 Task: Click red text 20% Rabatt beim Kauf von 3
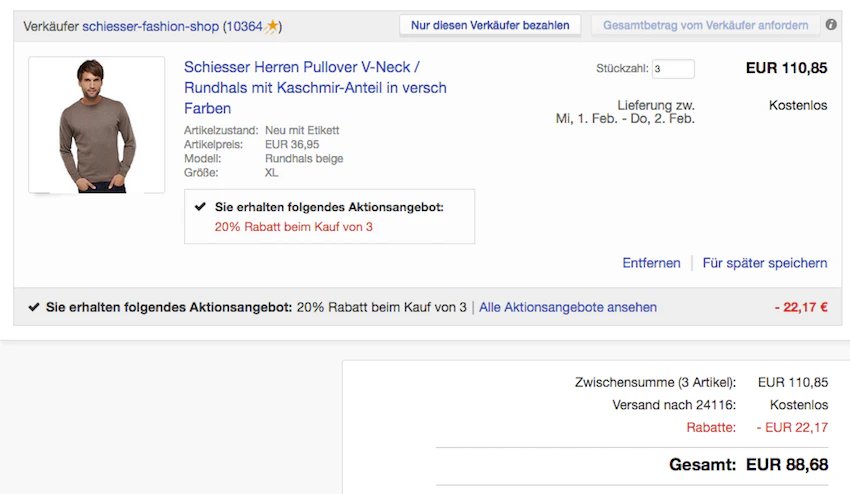293,227
